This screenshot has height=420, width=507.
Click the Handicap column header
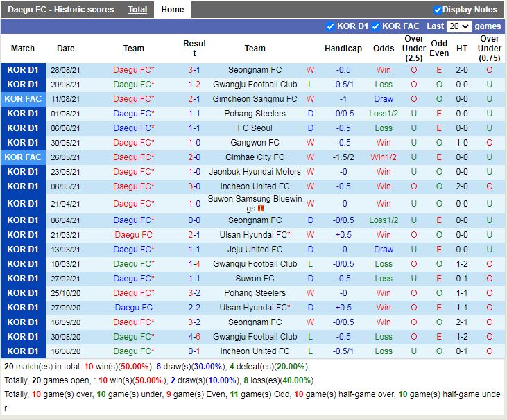(x=343, y=49)
